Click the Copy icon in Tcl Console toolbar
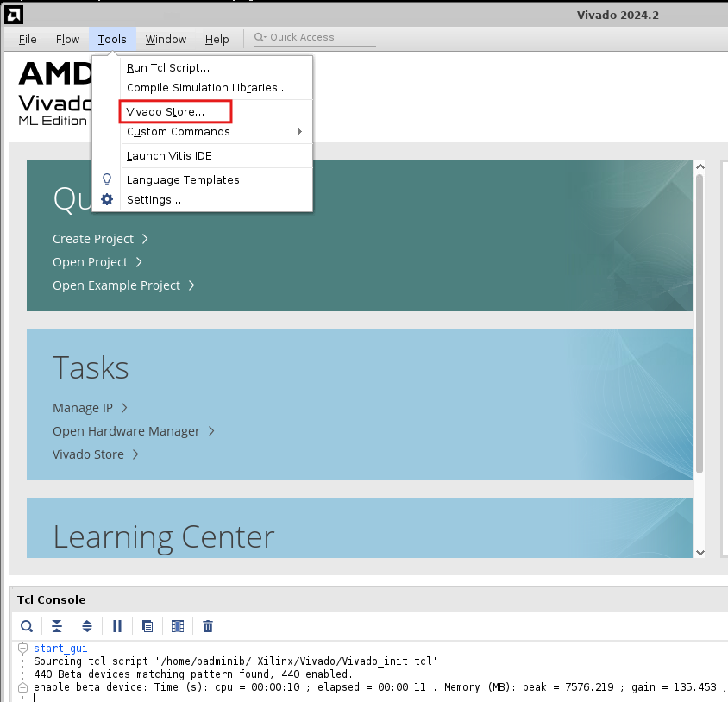The width and height of the screenshot is (728, 702). tap(147, 626)
